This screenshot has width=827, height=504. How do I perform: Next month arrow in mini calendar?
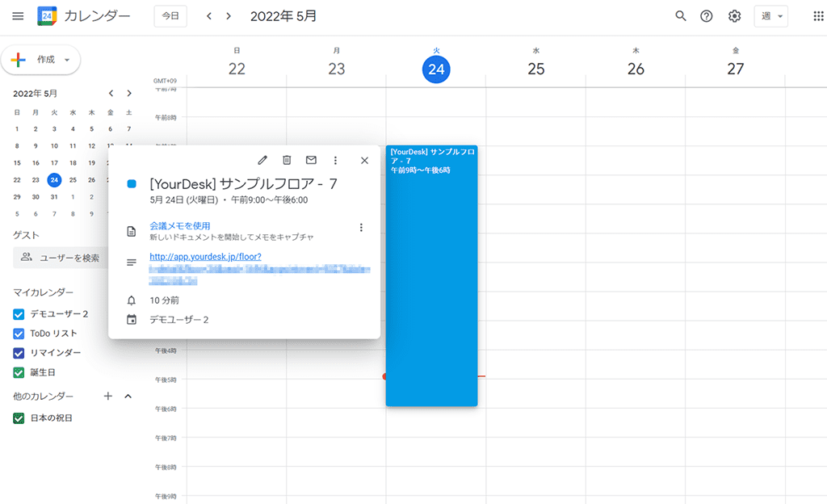pyautogui.click(x=129, y=94)
